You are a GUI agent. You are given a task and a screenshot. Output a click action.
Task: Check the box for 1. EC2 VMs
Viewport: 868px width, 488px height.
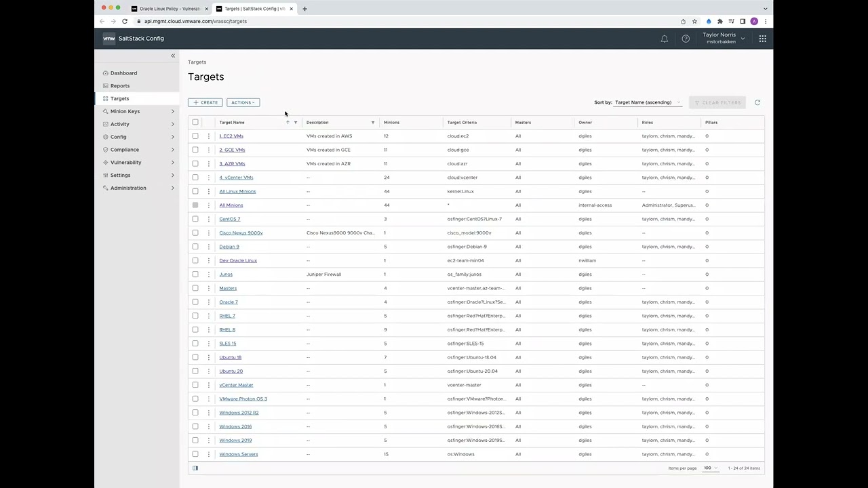[195, 136]
